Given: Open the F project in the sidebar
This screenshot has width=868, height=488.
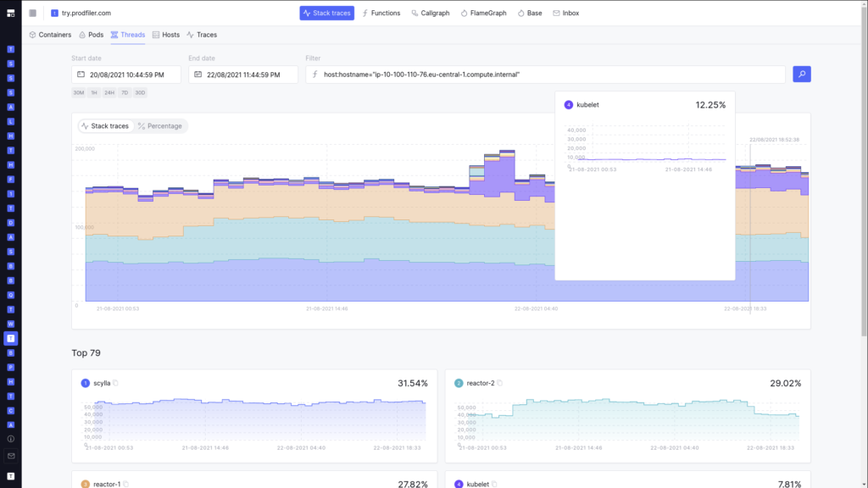Looking at the screenshot, I should 10,180.
